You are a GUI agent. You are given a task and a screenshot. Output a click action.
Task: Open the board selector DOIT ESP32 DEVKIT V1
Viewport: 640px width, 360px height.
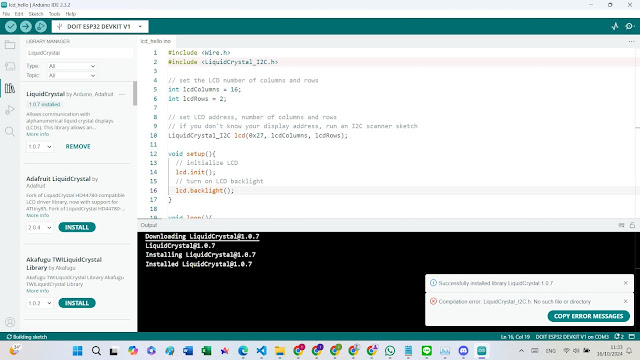[x=100, y=27]
